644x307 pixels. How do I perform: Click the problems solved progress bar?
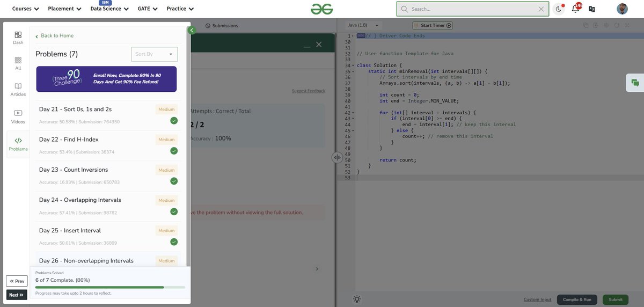[110, 287]
